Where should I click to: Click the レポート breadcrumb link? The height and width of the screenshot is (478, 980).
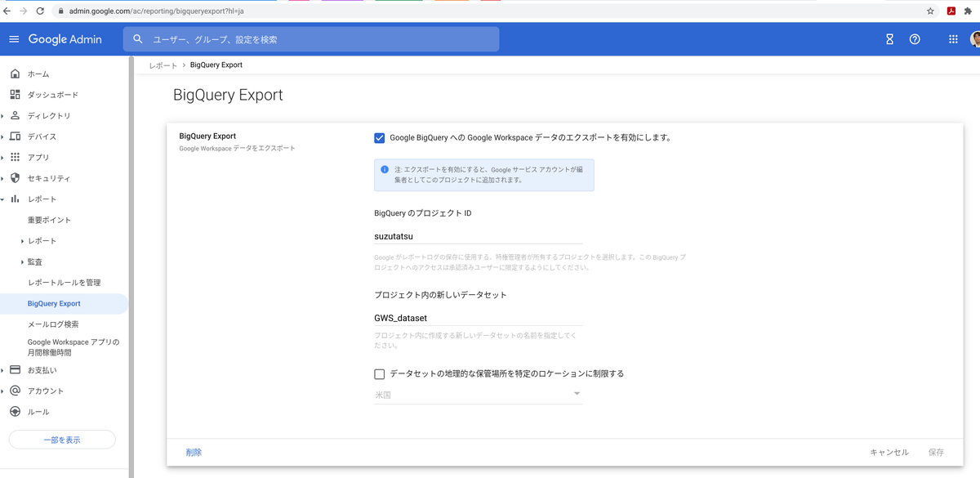[163, 65]
